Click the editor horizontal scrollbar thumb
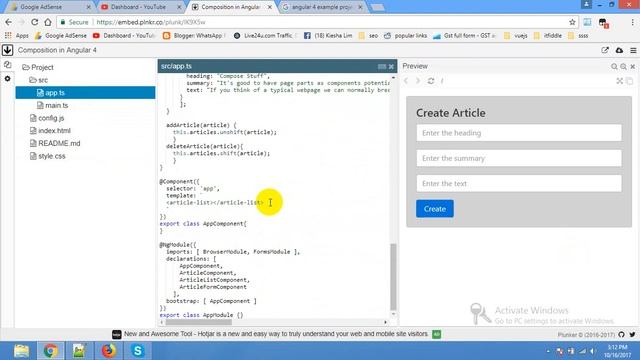Screen dimensions: 640x360 (199, 322)
